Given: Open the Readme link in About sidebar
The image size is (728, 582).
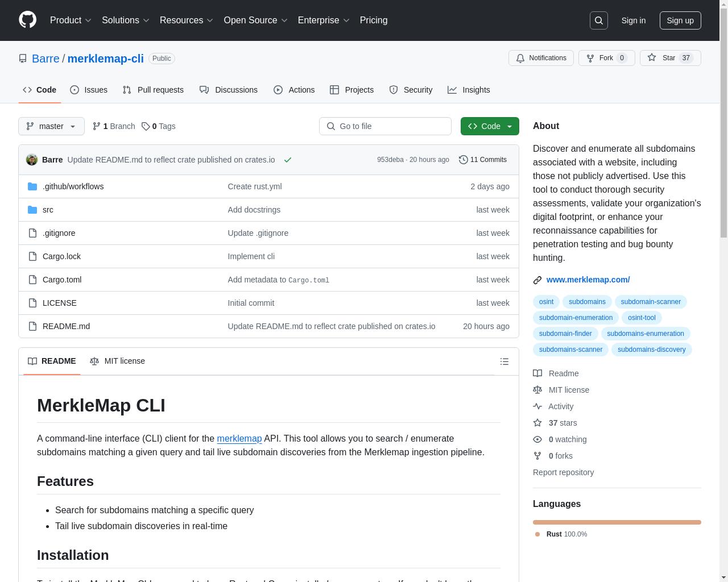Looking at the screenshot, I should 556,373.
